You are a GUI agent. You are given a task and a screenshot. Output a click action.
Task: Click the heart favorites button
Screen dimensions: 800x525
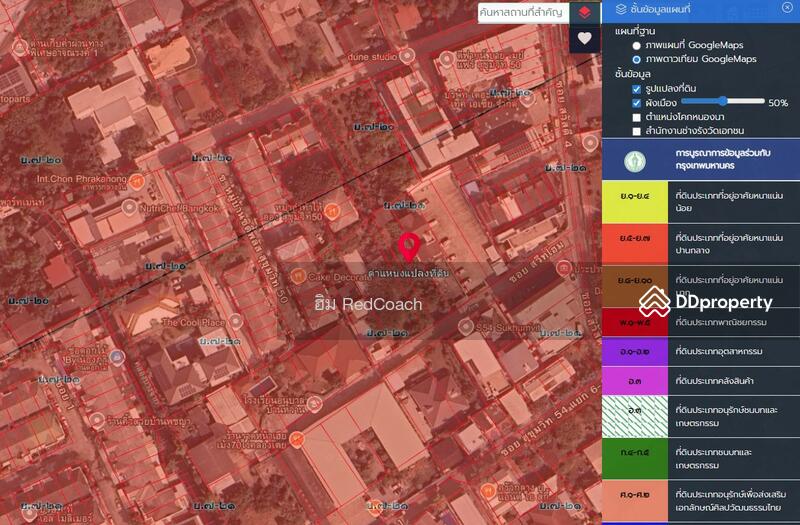click(585, 38)
